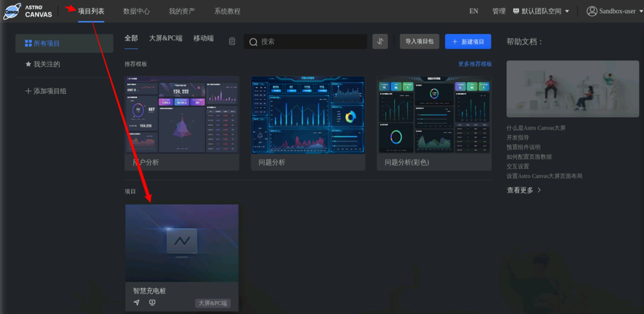Open the 智慧充电桩 project thumbnail
The height and width of the screenshot is (314, 644).
point(182,243)
